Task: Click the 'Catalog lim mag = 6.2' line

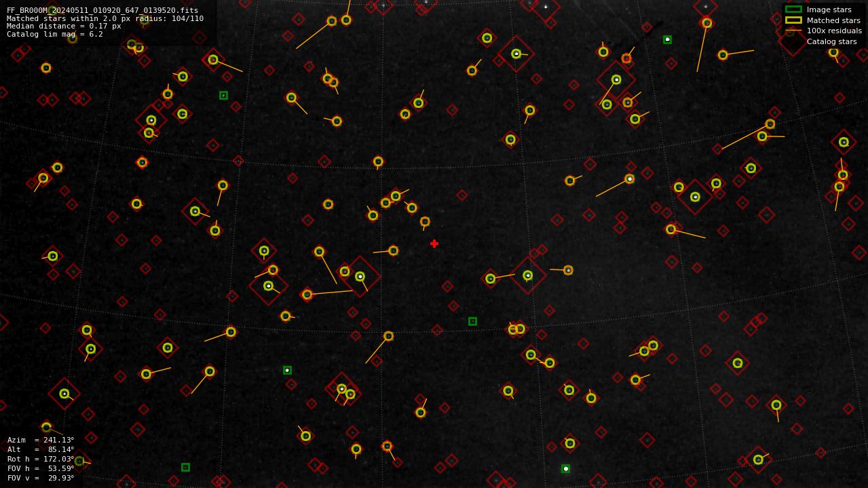Action: (x=55, y=34)
